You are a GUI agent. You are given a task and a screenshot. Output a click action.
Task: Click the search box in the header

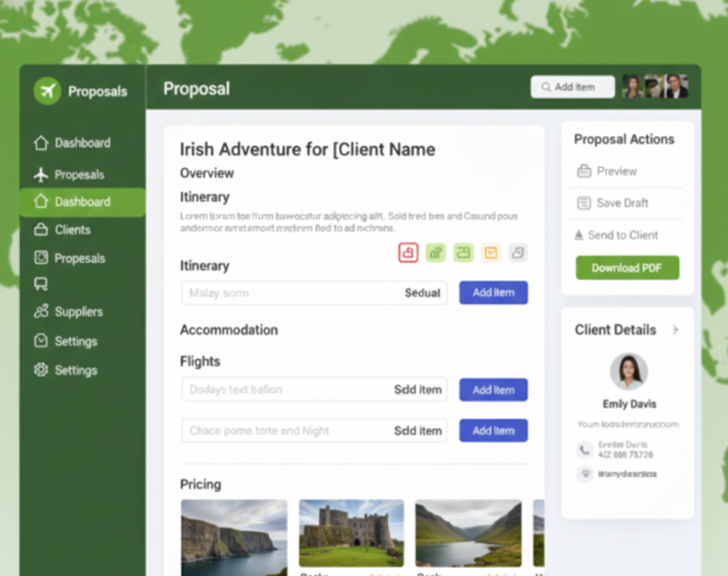click(x=572, y=87)
